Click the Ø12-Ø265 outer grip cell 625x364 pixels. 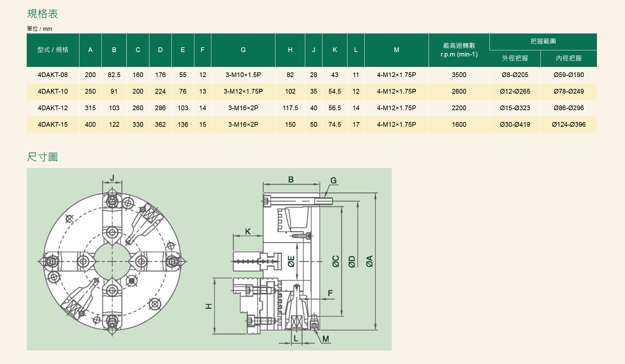coord(515,92)
